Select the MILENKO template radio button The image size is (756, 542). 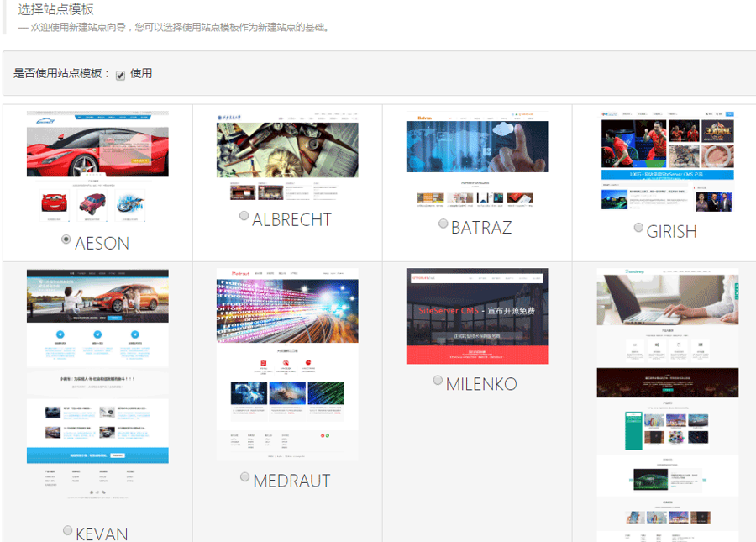(x=438, y=381)
